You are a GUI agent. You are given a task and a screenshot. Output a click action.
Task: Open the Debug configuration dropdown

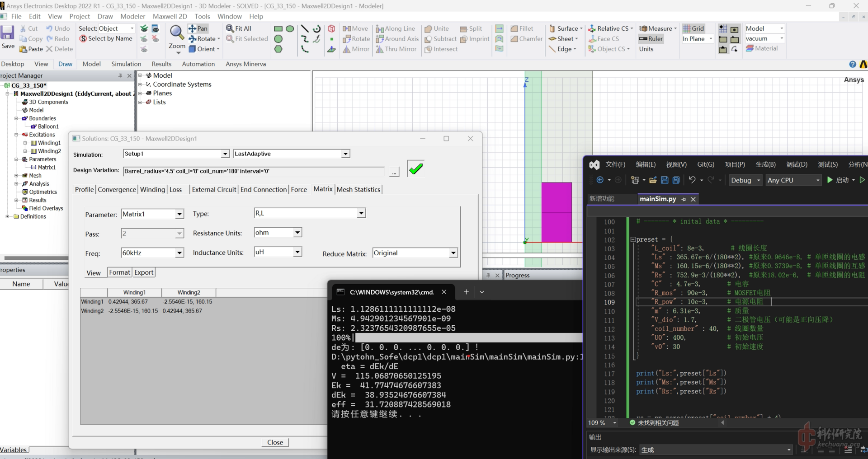coord(745,180)
